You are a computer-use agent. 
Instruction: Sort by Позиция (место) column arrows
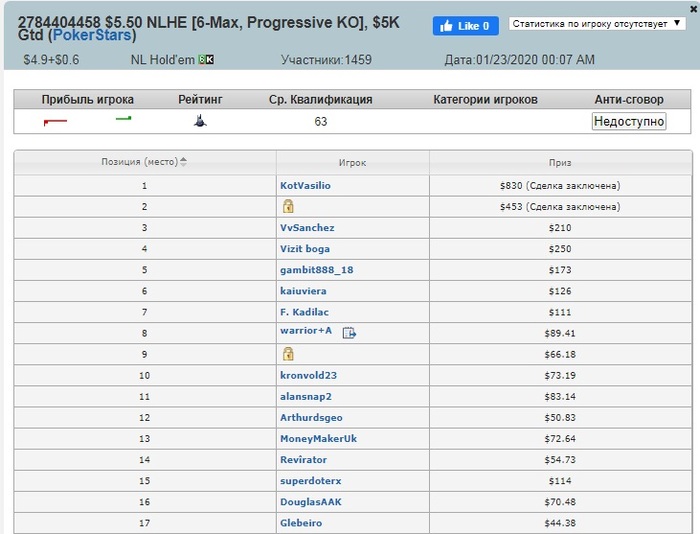pyautogui.click(x=183, y=162)
